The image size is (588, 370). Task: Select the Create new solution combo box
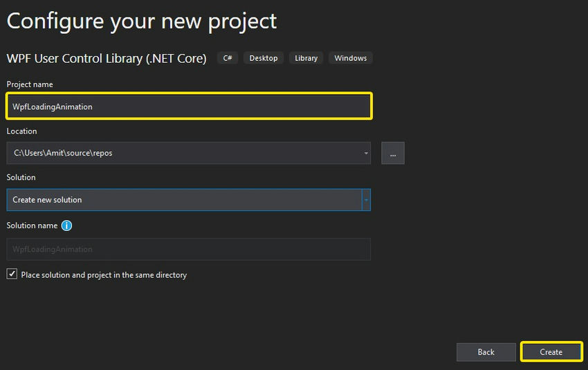183,200
